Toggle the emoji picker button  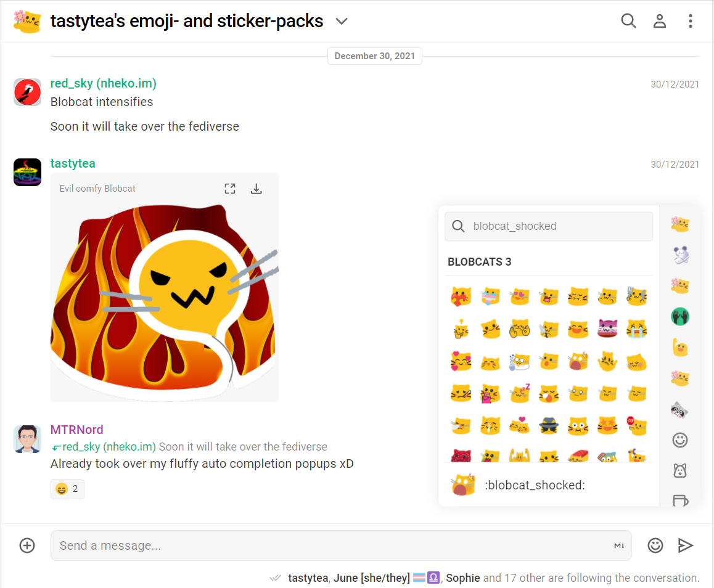[655, 545]
